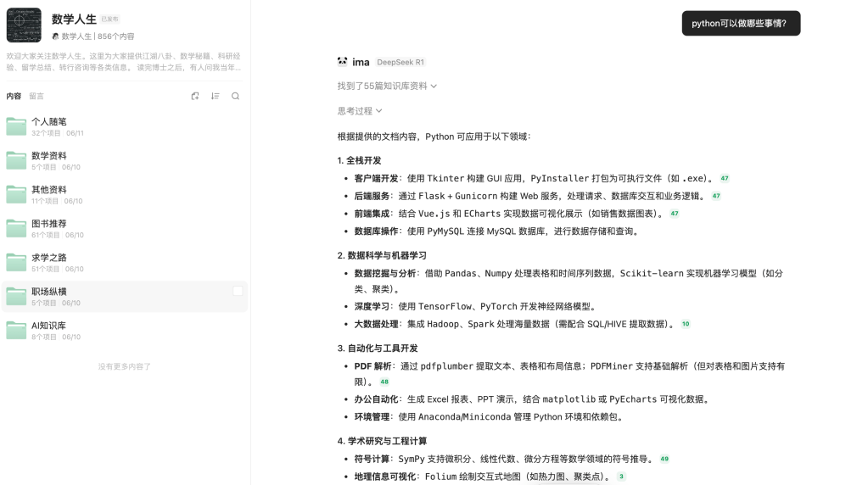Open the sort order icon

coord(216,97)
